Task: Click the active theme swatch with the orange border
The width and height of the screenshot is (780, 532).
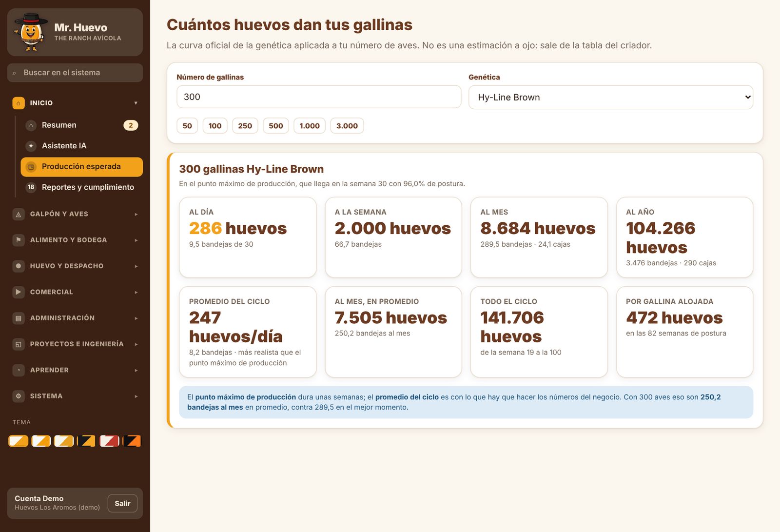Action: coord(19,441)
